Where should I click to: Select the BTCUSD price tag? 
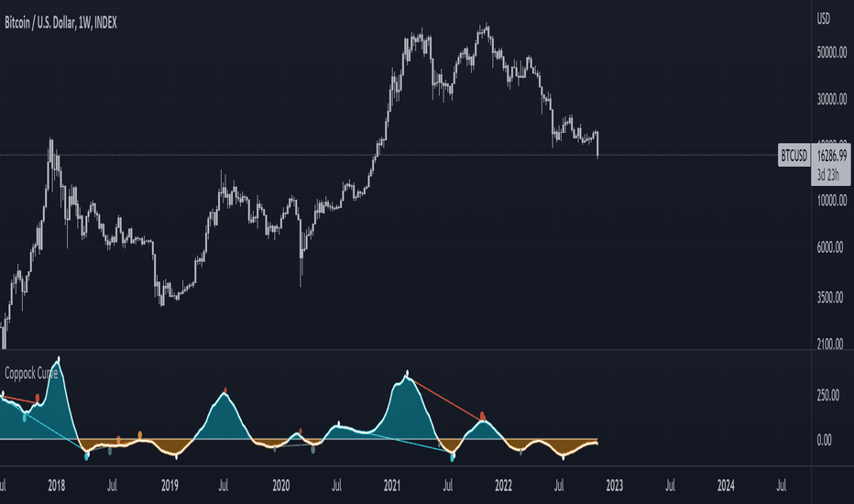coord(794,156)
